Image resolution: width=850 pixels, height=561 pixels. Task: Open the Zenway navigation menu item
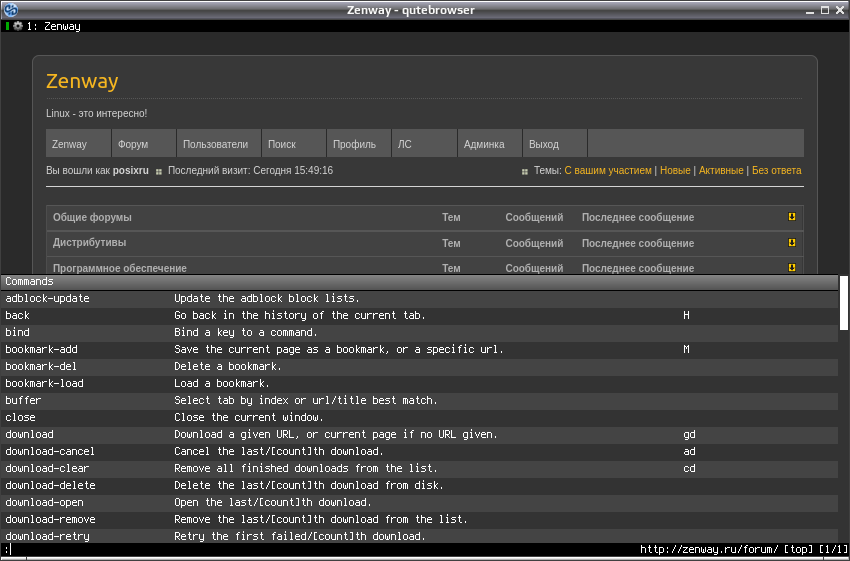click(x=78, y=144)
